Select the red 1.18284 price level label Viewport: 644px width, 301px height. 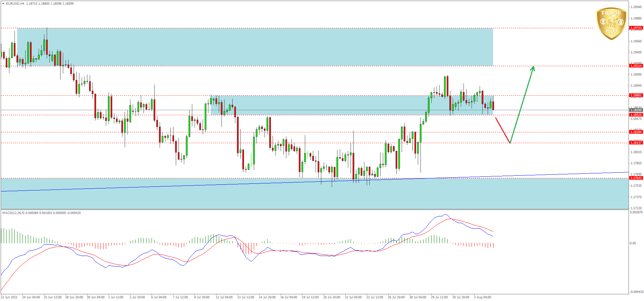pyautogui.click(x=636, y=132)
